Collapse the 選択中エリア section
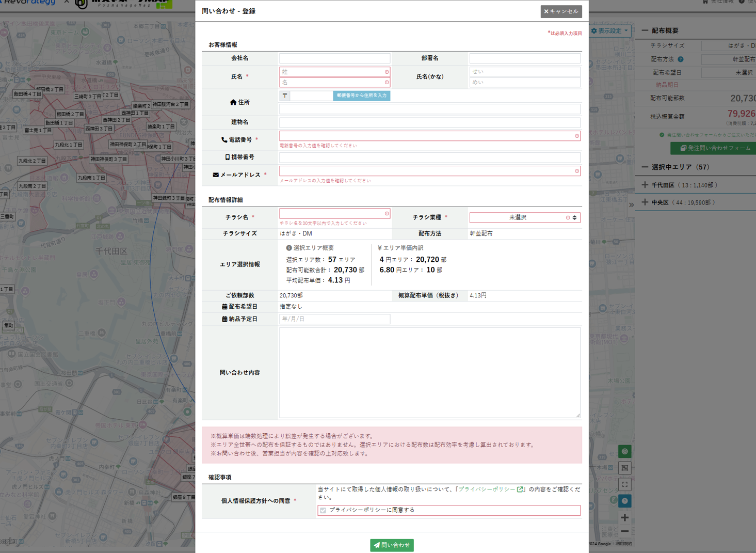756x553 pixels. click(x=645, y=167)
